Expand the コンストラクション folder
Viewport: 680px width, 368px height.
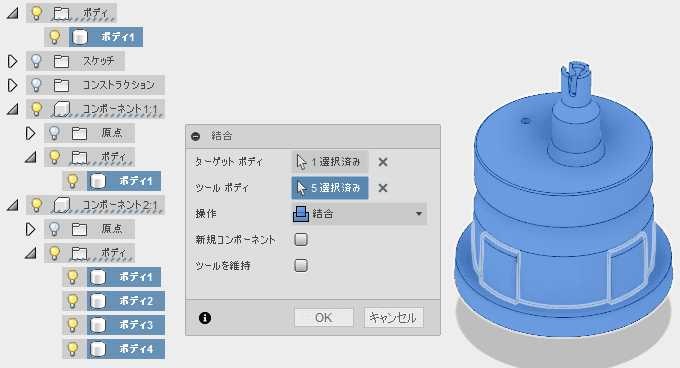[13, 85]
